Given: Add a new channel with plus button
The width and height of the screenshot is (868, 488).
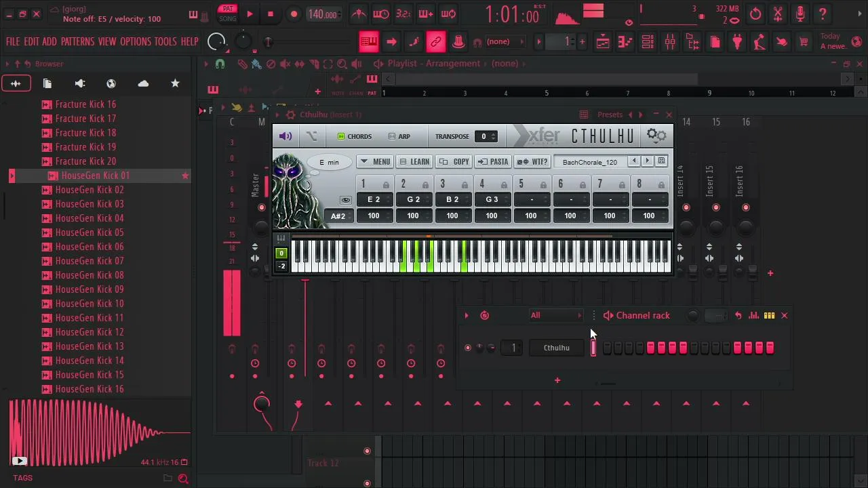Looking at the screenshot, I should 557,380.
